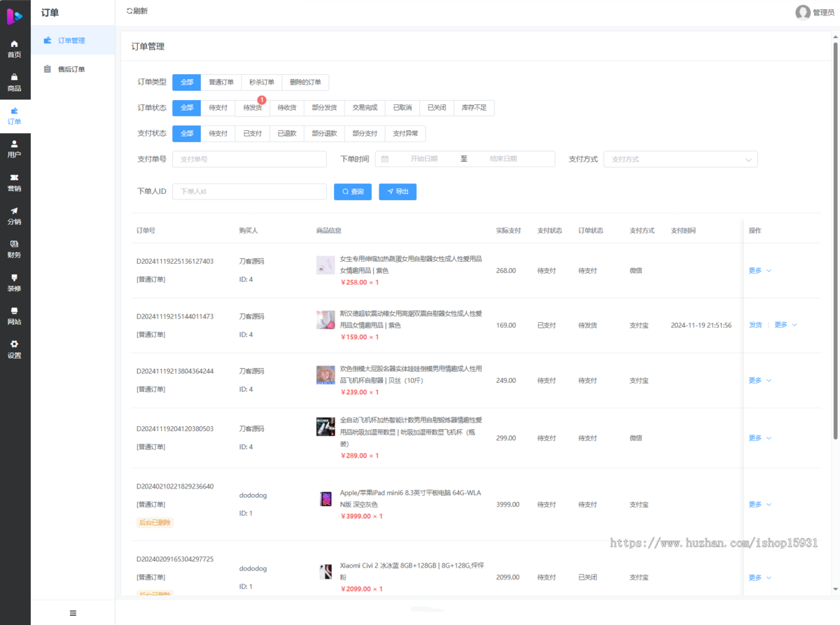Open the 商品 products section
This screenshot has width=840, height=625.
coord(15,83)
